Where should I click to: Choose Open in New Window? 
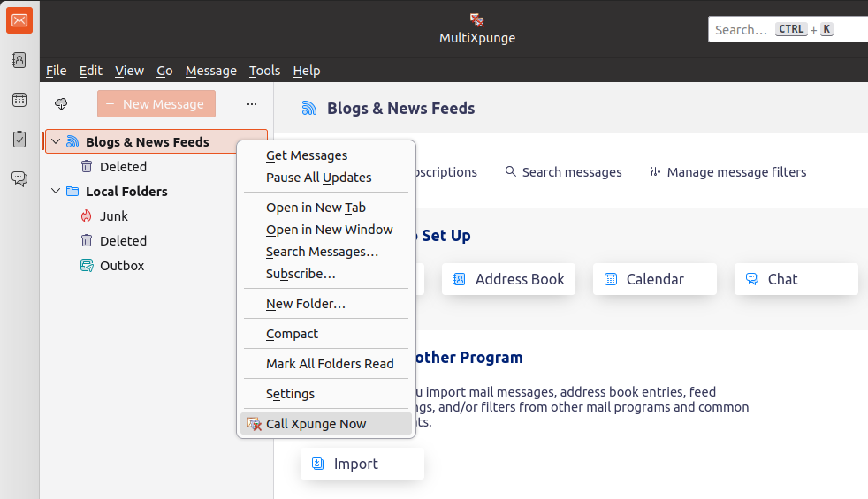coord(326,230)
